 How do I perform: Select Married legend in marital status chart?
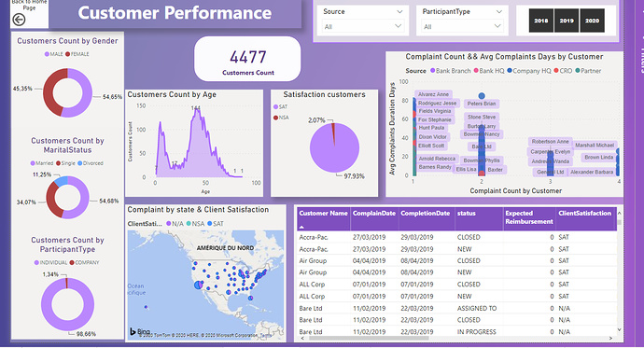pos(42,163)
